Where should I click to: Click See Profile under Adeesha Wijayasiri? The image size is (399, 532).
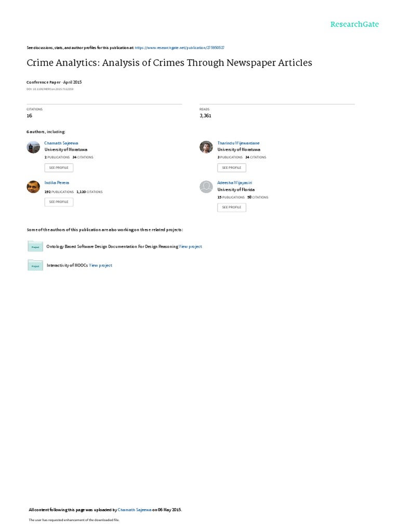coord(232,207)
